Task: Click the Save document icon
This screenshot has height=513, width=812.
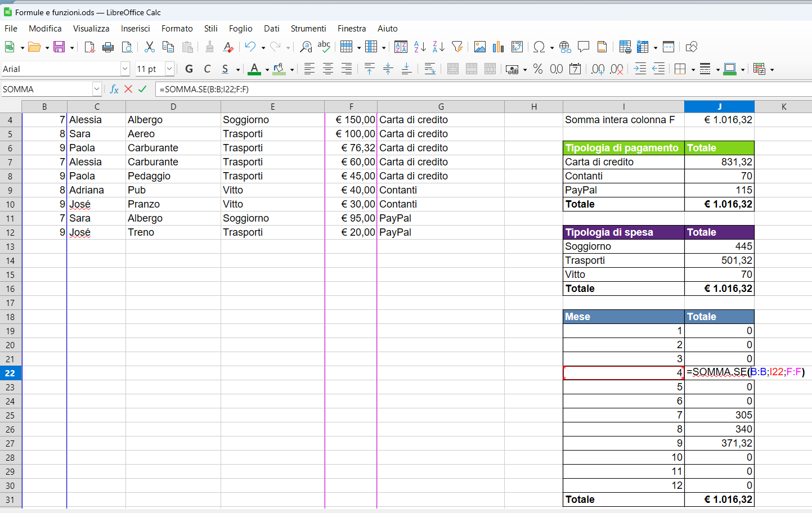Action: [59, 47]
